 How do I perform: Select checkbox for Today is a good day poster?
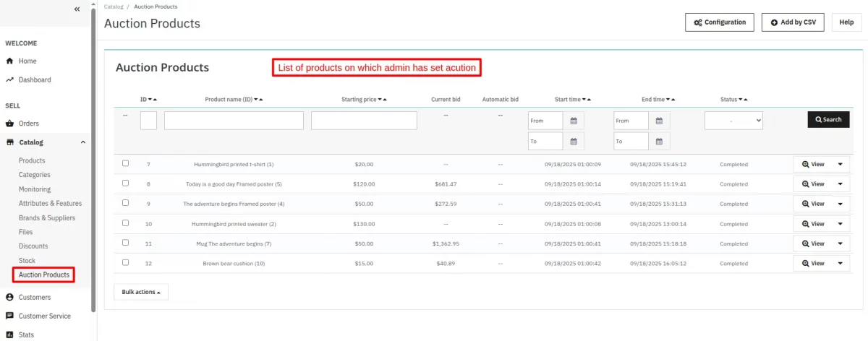point(125,184)
